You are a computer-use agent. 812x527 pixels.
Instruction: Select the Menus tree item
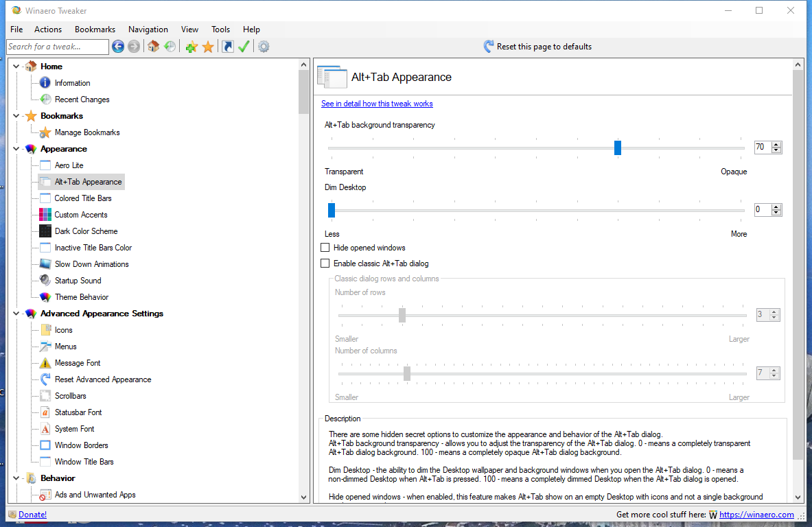click(65, 347)
